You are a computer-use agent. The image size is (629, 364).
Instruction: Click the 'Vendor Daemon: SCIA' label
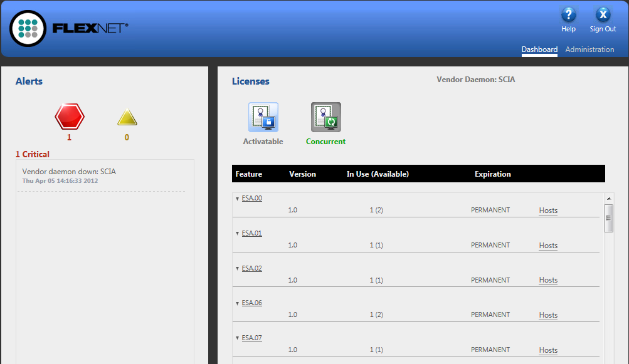476,80
